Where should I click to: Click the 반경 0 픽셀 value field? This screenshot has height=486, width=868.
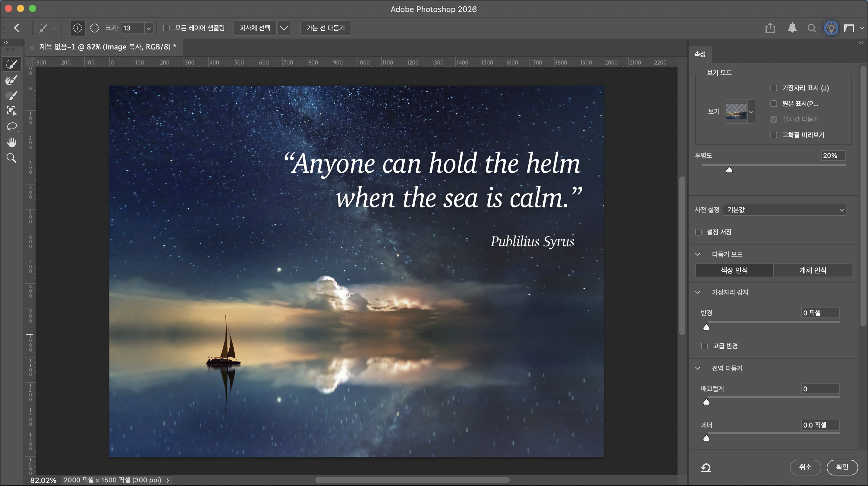[x=820, y=313]
